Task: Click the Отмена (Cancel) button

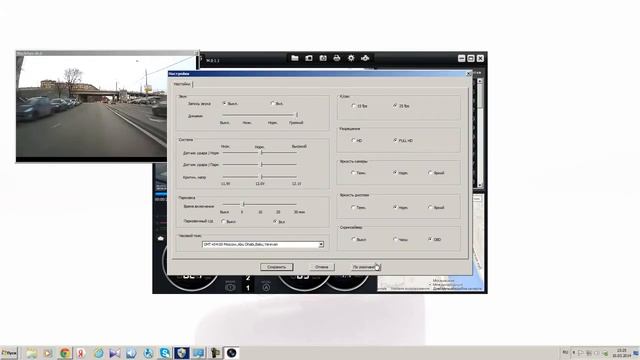Action: 322,267
